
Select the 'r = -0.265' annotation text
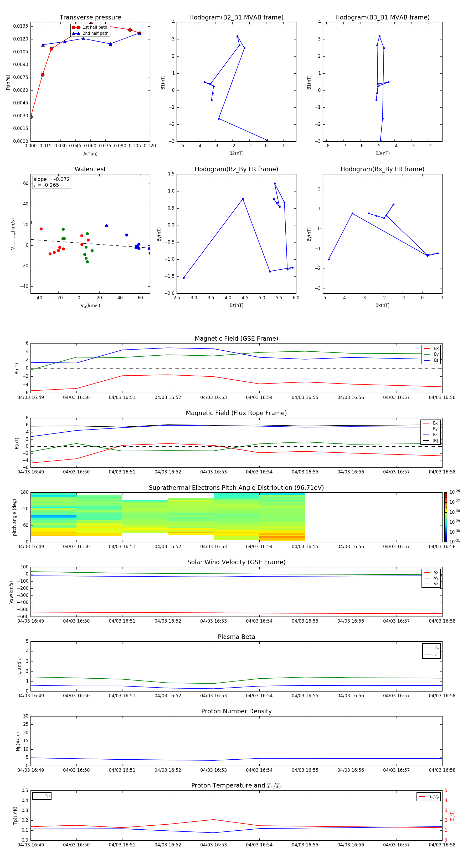tap(47, 185)
